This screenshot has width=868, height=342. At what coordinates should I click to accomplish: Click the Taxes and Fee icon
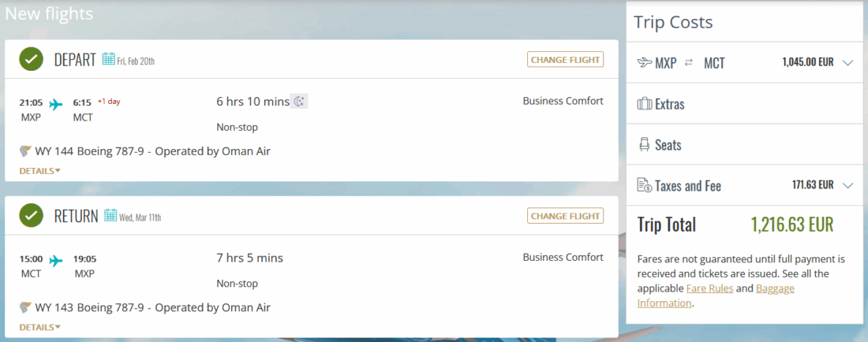pos(644,186)
